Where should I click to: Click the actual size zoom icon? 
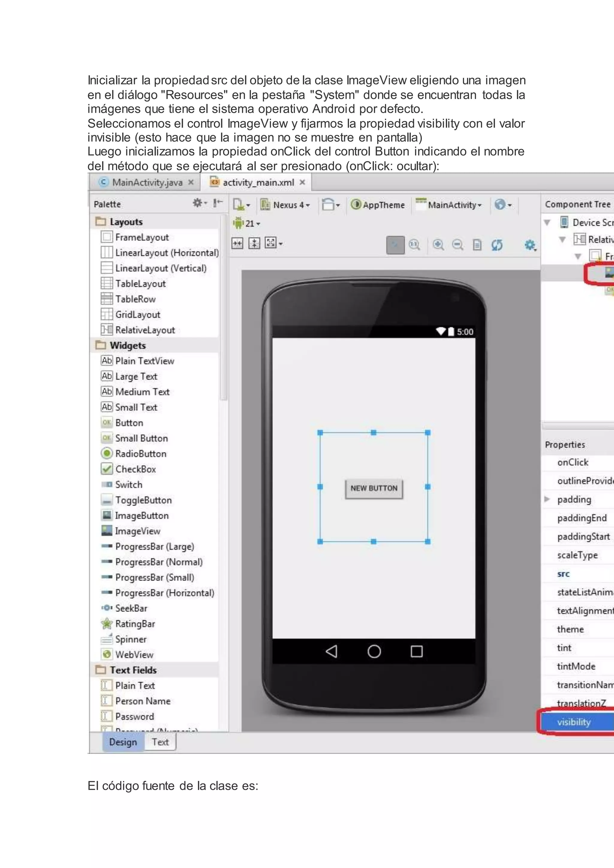click(x=415, y=245)
